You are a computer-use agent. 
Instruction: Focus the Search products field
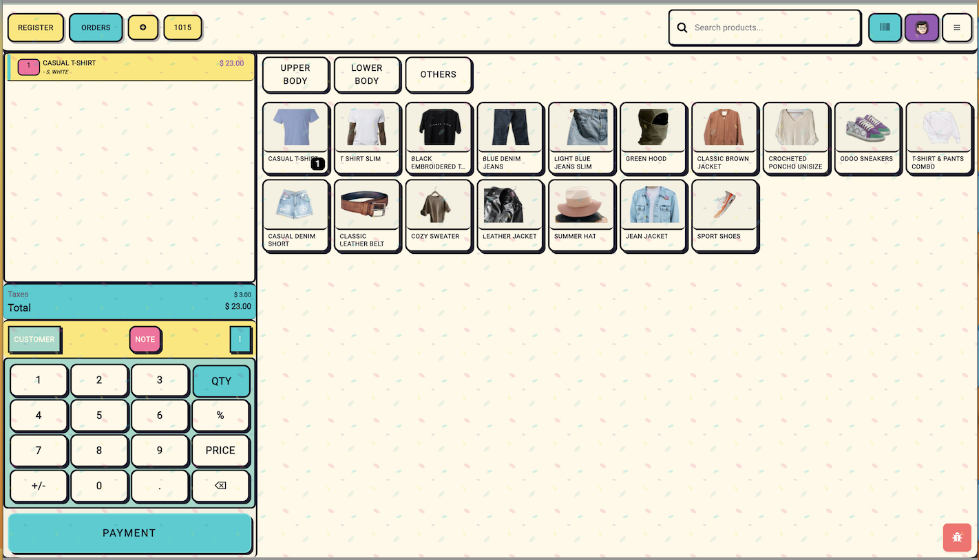point(771,28)
